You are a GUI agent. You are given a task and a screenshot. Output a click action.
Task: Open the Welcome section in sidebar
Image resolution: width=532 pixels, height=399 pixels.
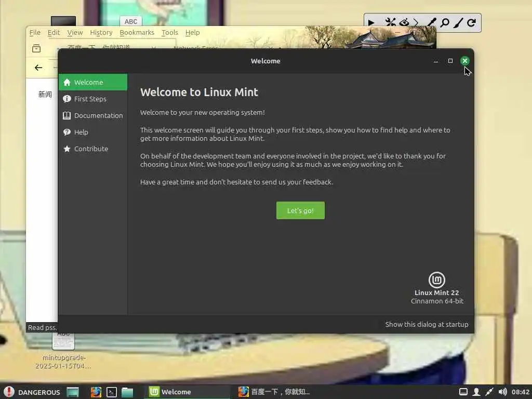coord(92,82)
